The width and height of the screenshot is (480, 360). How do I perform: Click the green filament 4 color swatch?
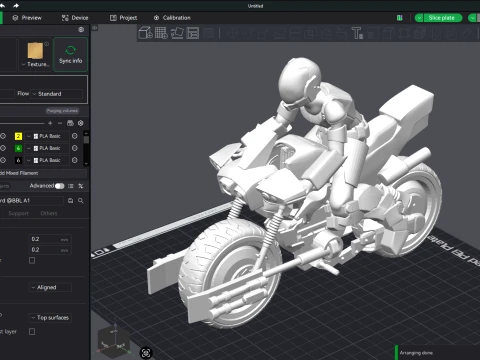tap(18, 148)
